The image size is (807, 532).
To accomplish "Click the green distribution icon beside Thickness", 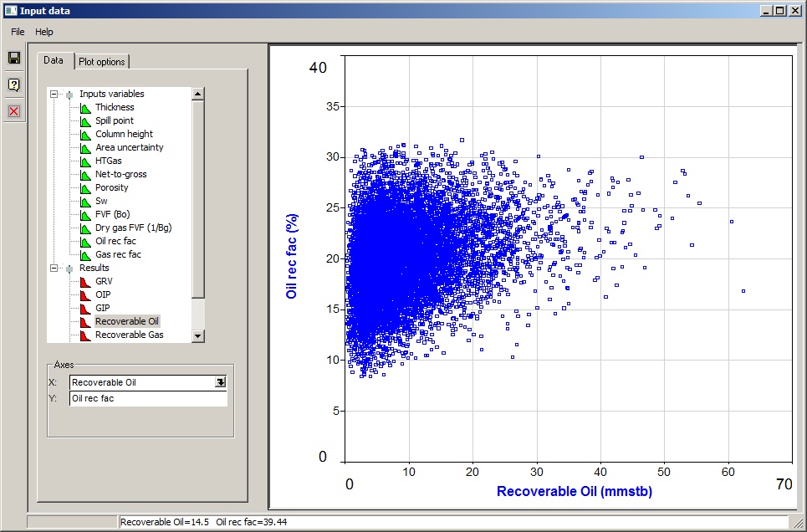I will coord(85,107).
